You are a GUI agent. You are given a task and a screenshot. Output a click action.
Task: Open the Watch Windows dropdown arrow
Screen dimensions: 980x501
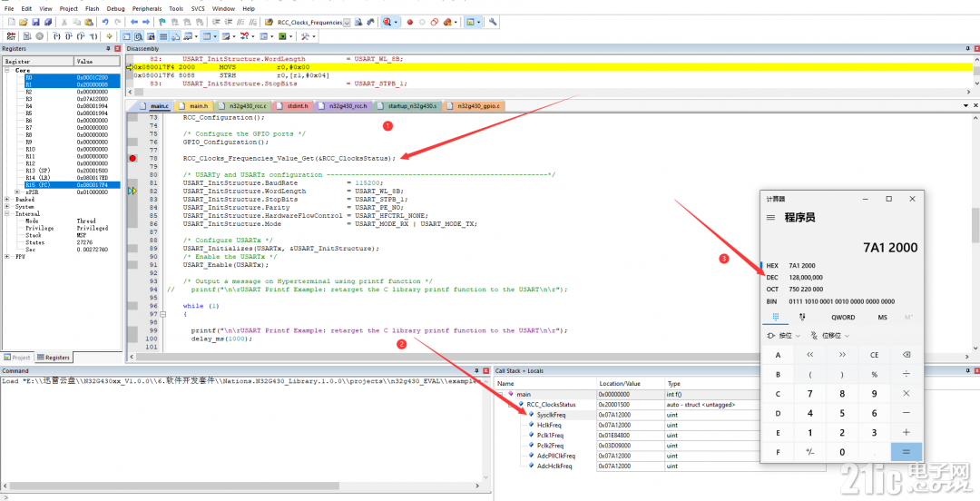pos(196,36)
